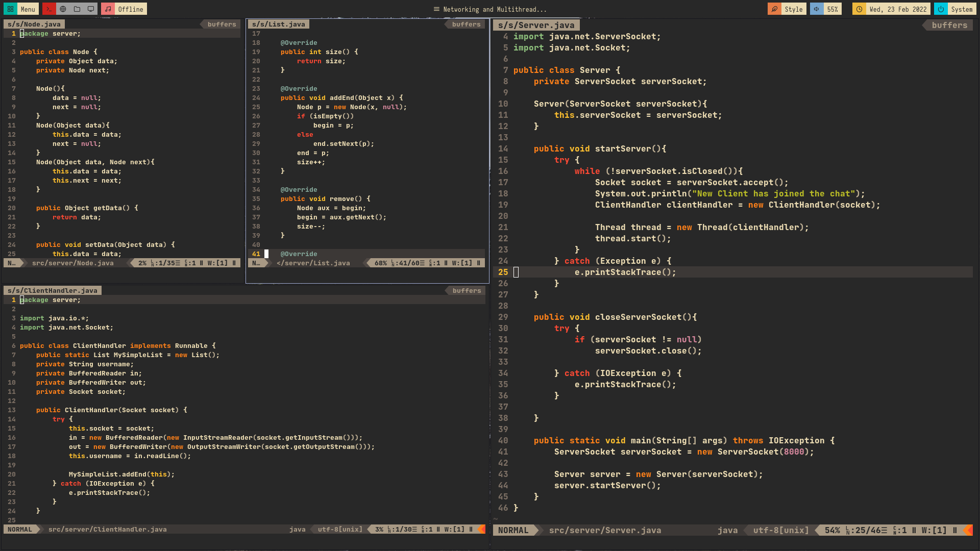The width and height of the screenshot is (980, 551).
Task: Click src/server/ClientHandler.java path in statusline
Action: click(107, 529)
